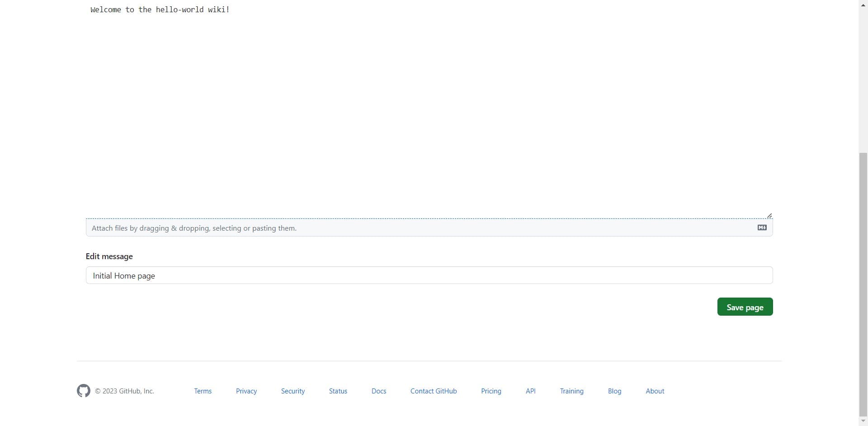Viewport: 868px width, 426px height.
Task: Visit the Status footer link
Action: [338, 391]
